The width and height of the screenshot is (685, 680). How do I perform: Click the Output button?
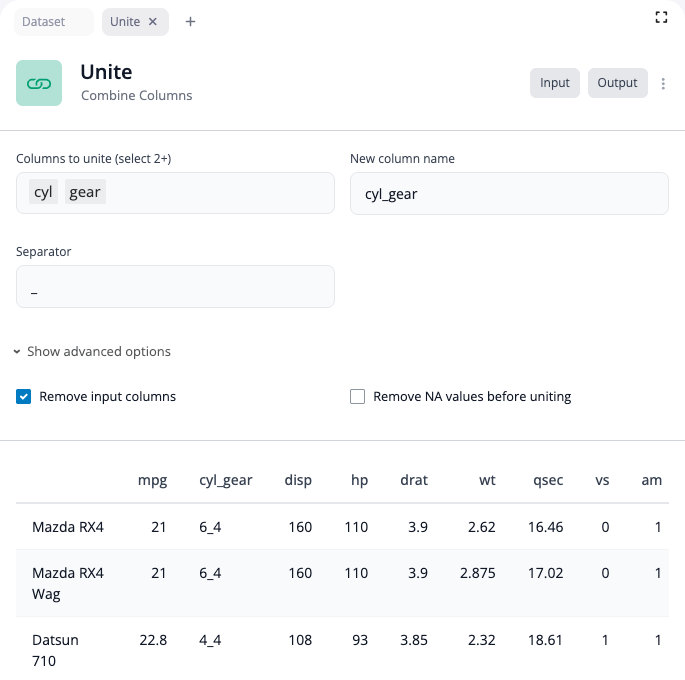click(617, 83)
